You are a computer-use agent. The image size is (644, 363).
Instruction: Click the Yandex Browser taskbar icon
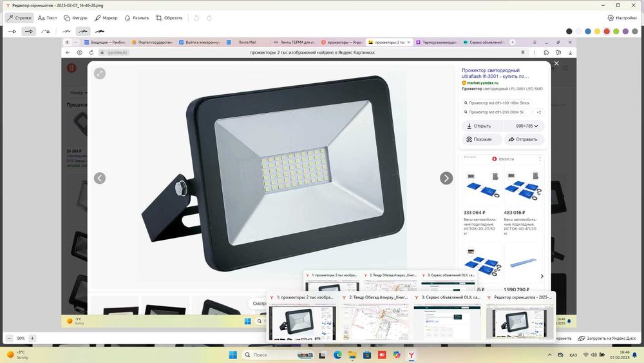[411, 355]
